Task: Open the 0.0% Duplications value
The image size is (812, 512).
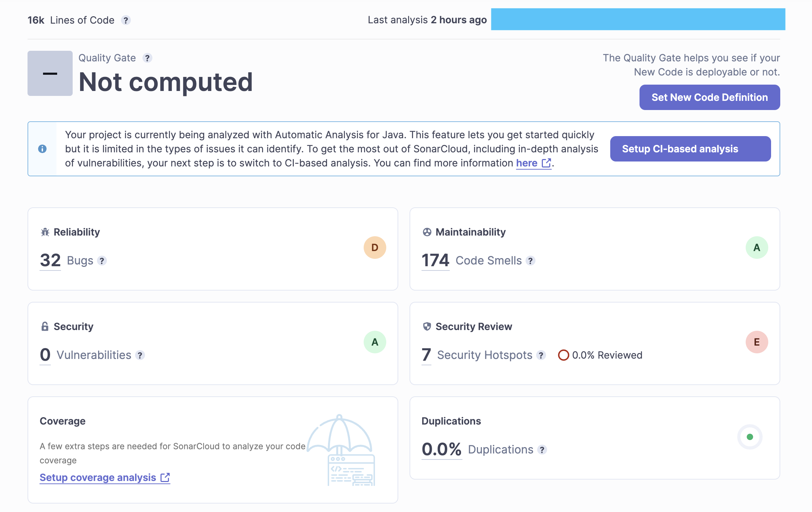Action: click(442, 449)
